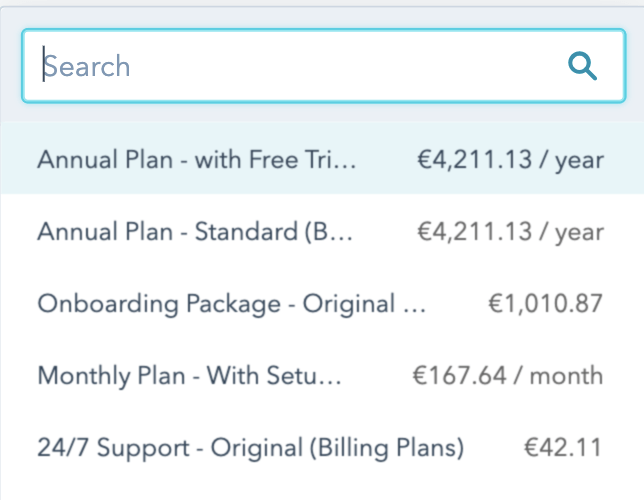Select Monthly Plan - With Setup option

click(x=190, y=376)
